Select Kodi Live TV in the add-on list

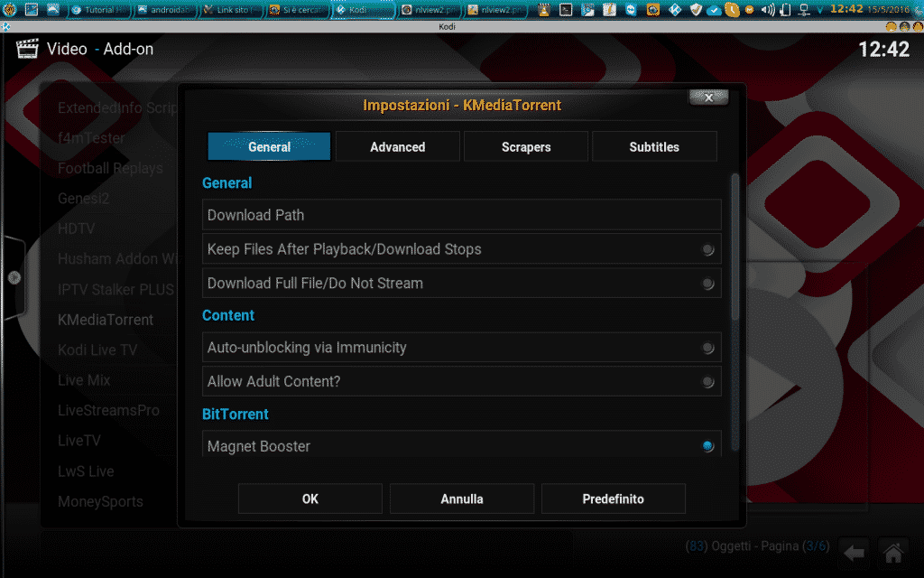tap(97, 350)
